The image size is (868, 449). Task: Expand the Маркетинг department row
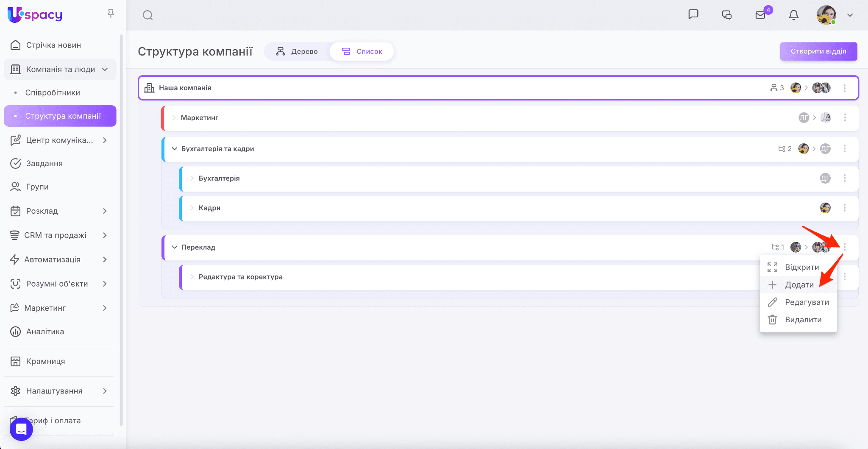point(174,117)
